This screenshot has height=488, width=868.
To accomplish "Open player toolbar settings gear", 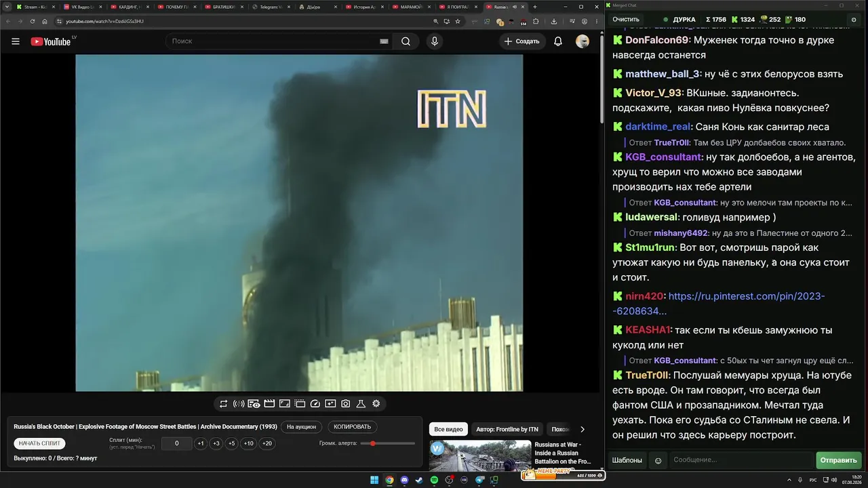I will coord(376,404).
